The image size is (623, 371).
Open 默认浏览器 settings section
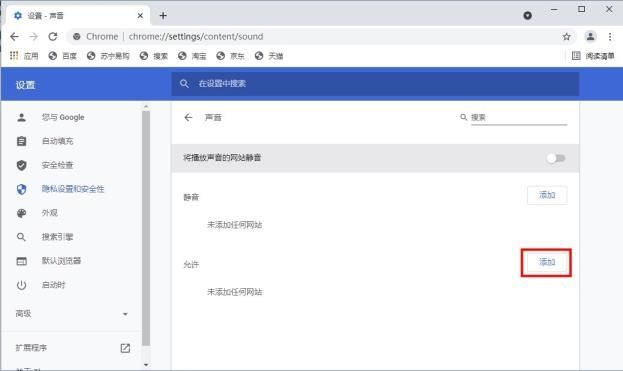click(61, 261)
